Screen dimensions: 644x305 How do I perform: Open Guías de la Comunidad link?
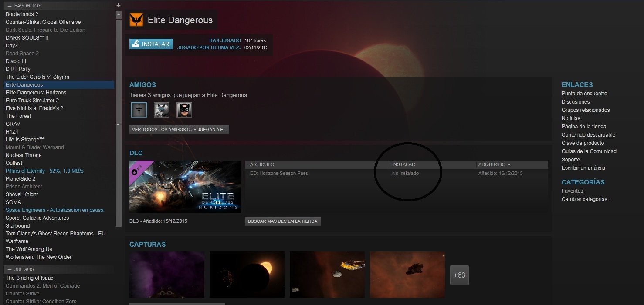(589, 151)
